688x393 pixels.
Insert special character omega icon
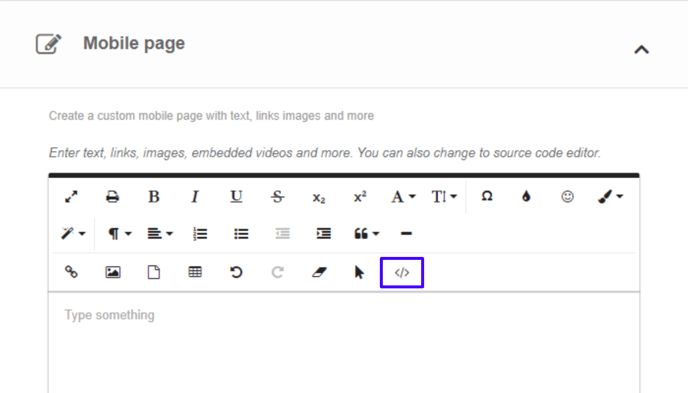487,196
